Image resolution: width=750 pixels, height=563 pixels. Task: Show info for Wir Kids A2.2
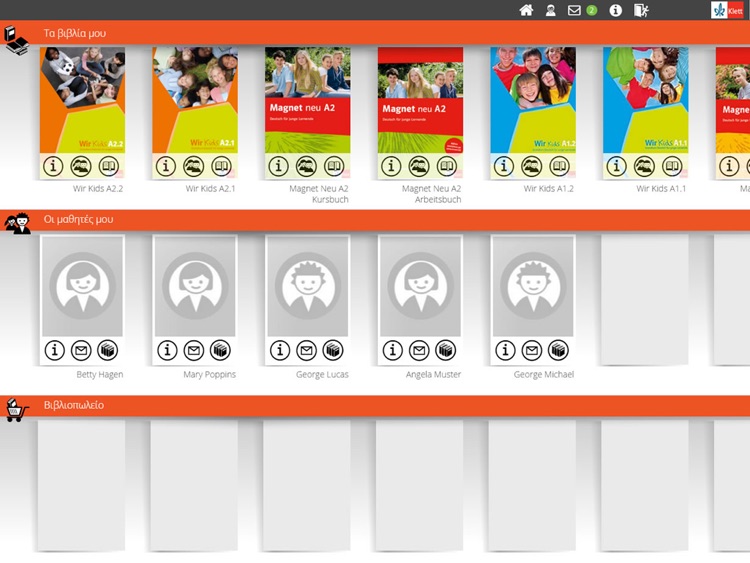click(53, 166)
